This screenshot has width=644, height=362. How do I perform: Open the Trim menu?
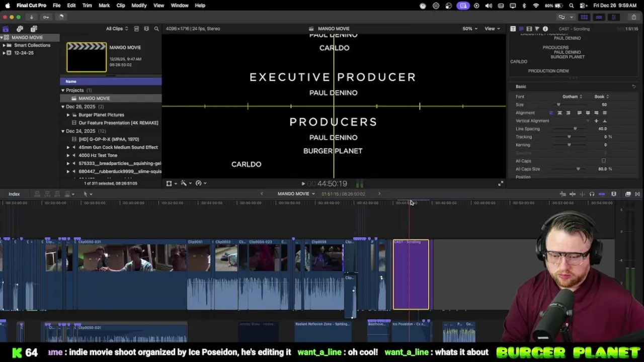[87, 6]
